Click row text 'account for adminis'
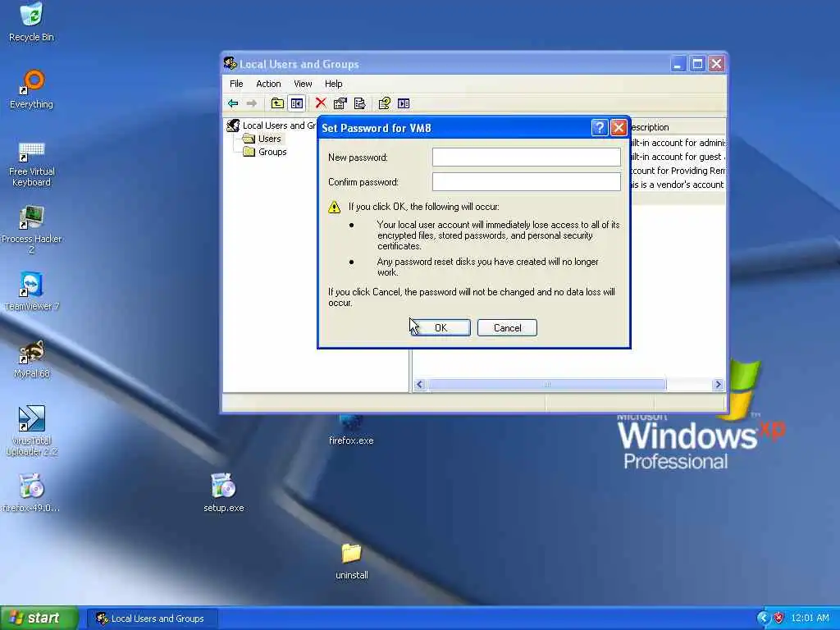 pos(689,143)
